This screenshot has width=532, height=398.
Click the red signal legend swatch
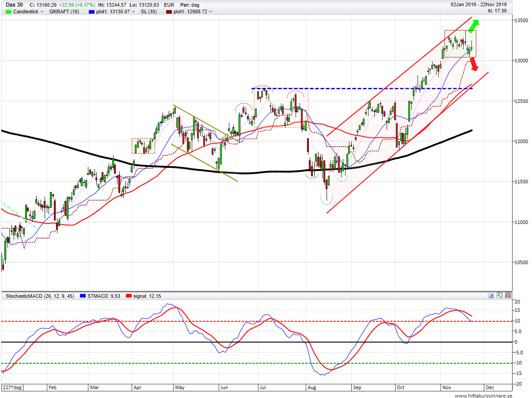click(x=129, y=296)
